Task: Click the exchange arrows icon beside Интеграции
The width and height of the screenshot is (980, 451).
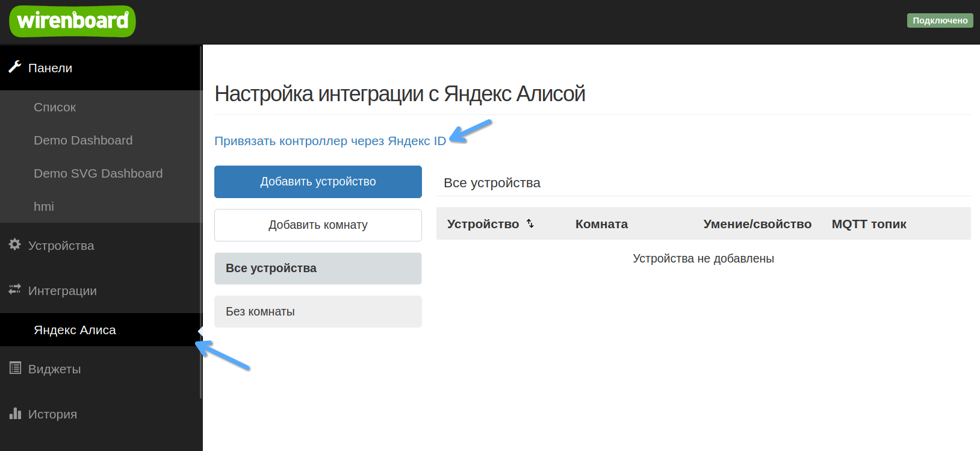Action: tap(15, 290)
